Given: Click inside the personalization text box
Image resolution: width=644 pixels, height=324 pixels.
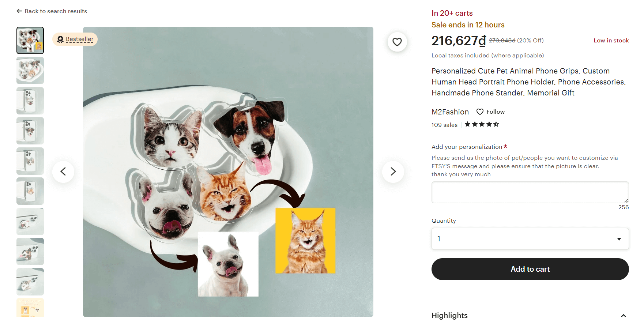Looking at the screenshot, I should 530,192.
